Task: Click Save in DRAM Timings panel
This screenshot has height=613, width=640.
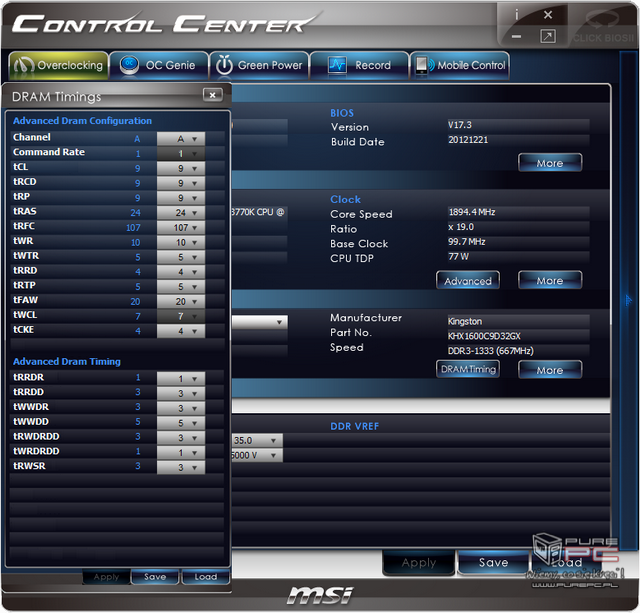Action: click(155, 577)
